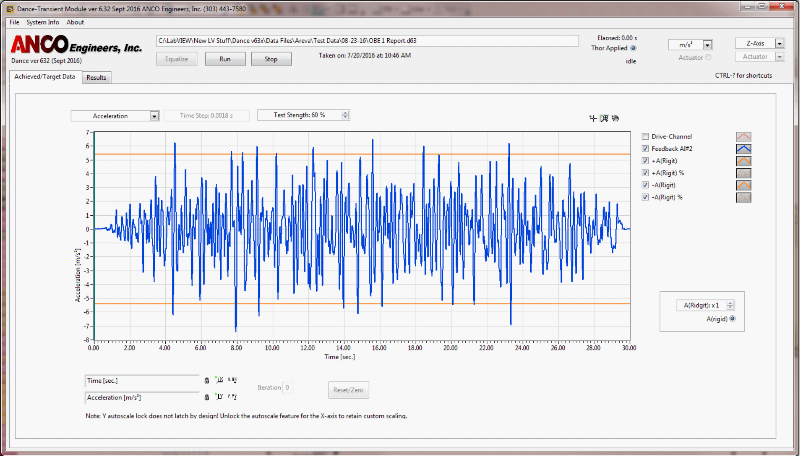This screenshot has width=800, height=456.
Task: Click the Acceleration axis format icon
Action: tap(232, 397)
